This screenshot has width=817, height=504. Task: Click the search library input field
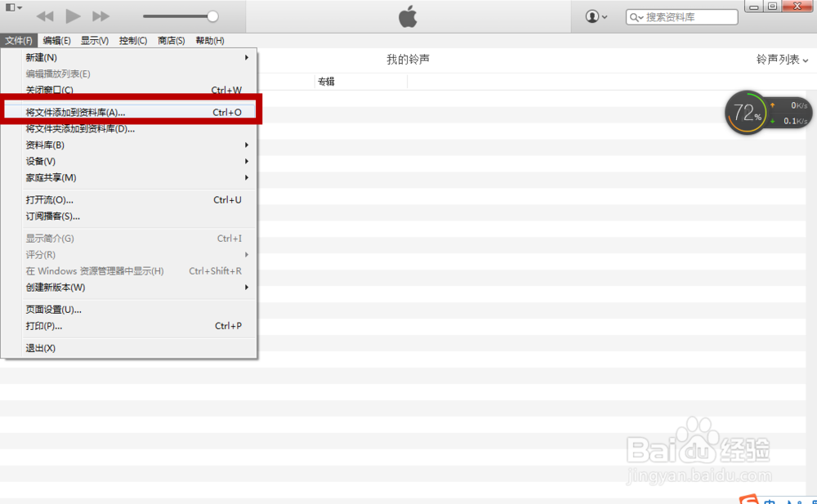(681, 17)
